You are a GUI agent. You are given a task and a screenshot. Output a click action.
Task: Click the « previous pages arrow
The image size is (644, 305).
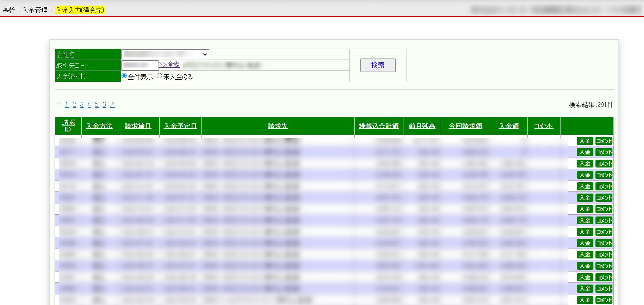[x=59, y=104]
